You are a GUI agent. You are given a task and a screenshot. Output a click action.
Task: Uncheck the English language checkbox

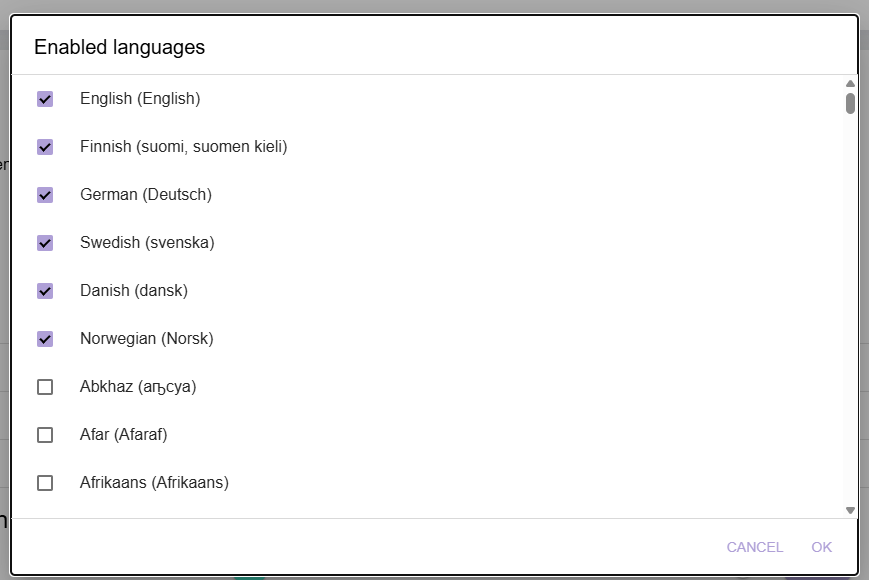[45, 99]
